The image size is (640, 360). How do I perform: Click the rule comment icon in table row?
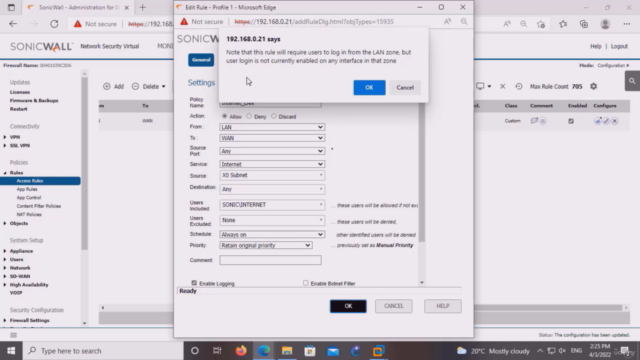point(534,121)
